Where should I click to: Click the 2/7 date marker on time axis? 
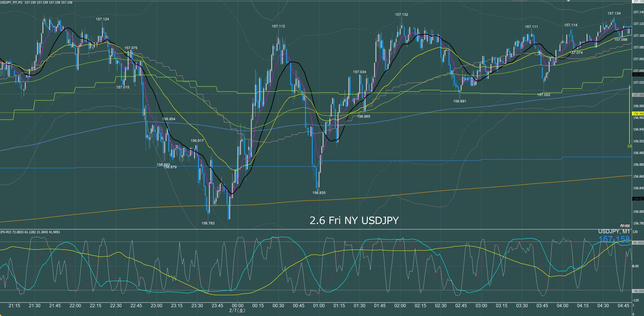237,310
